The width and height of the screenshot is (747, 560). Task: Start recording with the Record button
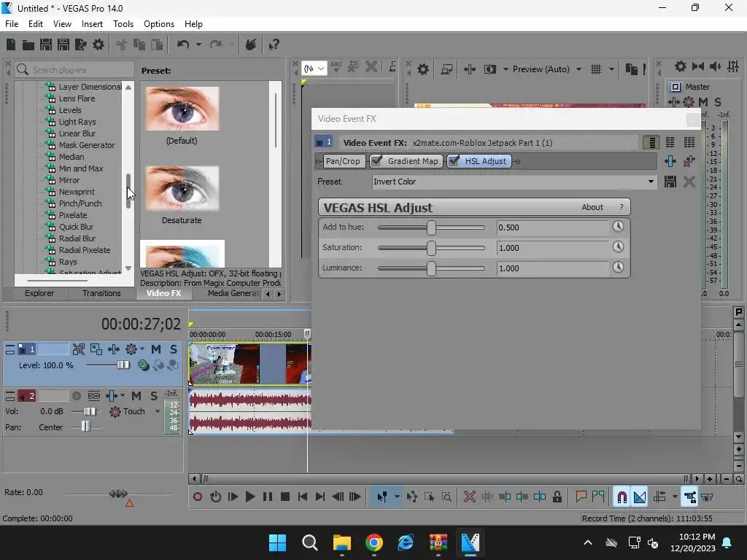point(197,497)
